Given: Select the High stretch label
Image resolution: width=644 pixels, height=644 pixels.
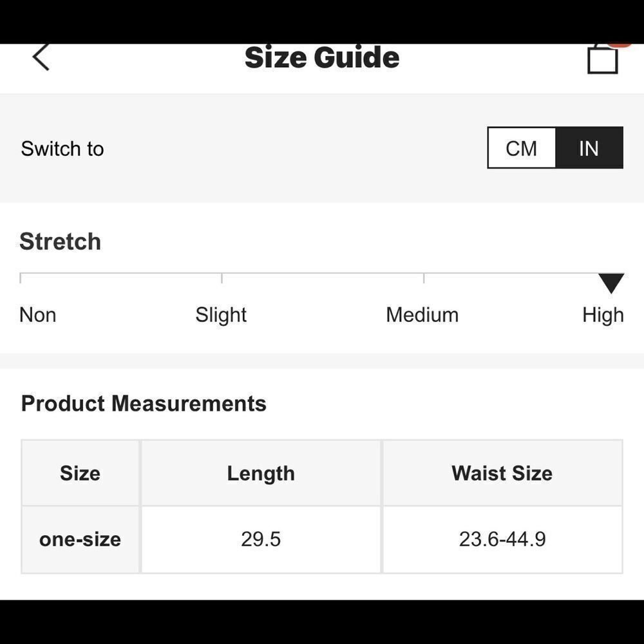Looking at the screenshot, I should pos(603,315).
